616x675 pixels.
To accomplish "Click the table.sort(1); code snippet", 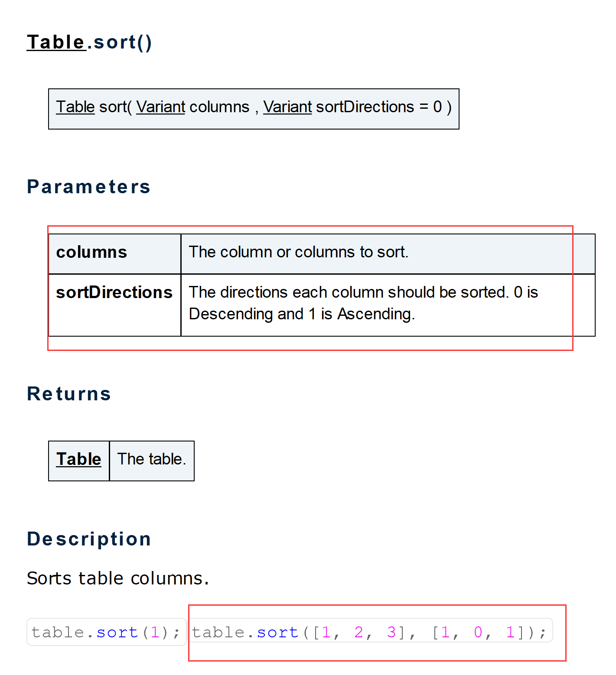I will [x=106, y=632].
